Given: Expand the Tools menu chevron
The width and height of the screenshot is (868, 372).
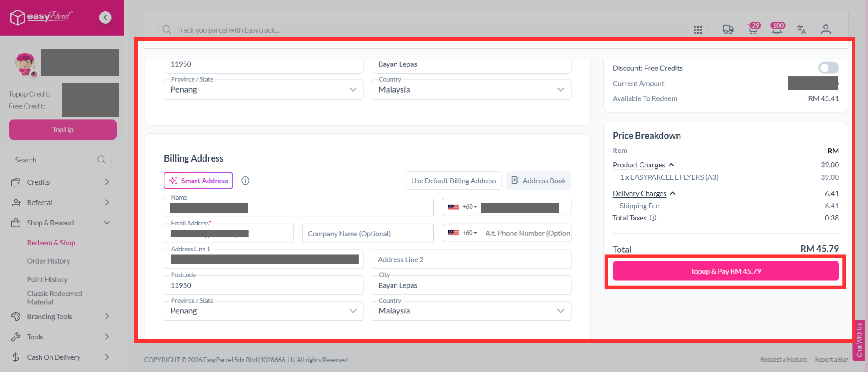Looking at the screenshot, I should coord(107,337).
